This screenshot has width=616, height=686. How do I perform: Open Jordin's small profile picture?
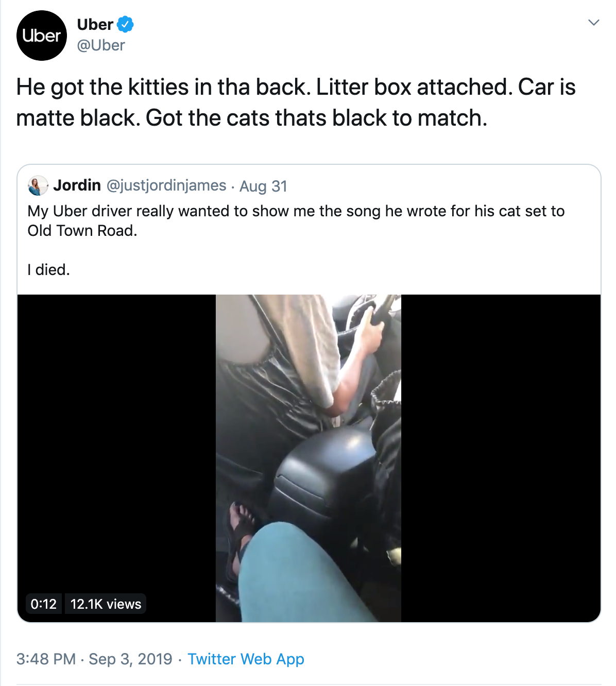[38, 185]
